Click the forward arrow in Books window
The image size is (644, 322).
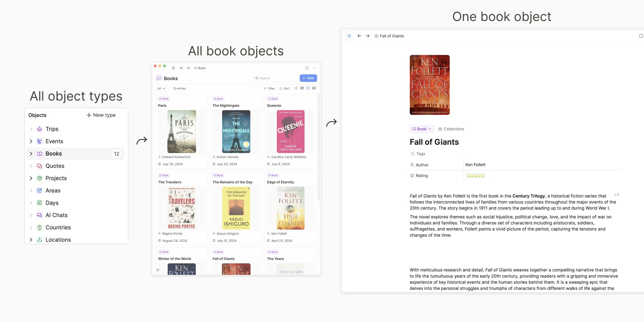(x=188, y=68)
